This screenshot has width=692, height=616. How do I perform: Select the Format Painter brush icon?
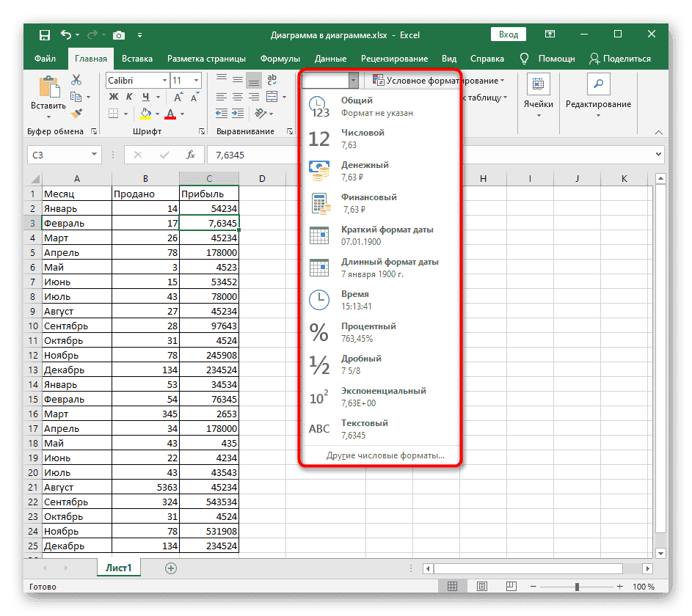click(x=76, y=113)
